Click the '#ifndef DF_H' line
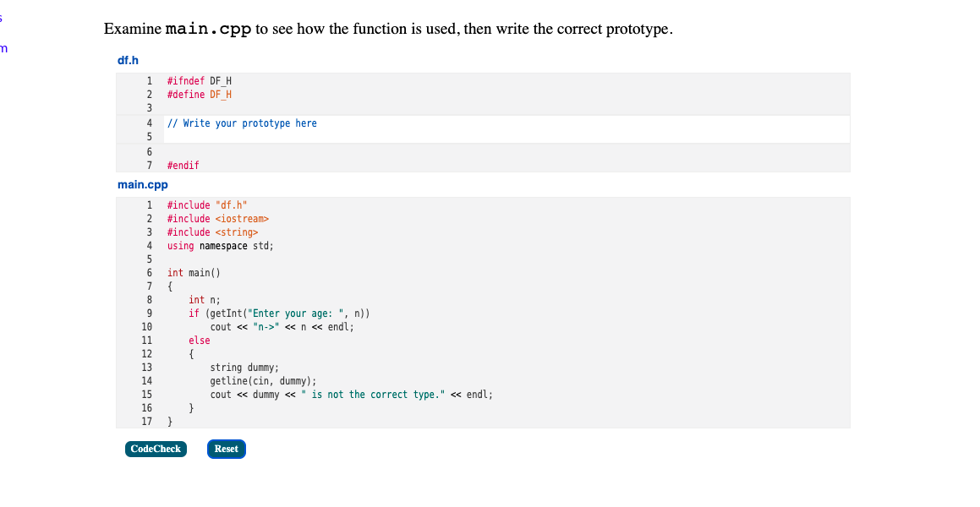The image size is (980, 507). pos(200,81)
